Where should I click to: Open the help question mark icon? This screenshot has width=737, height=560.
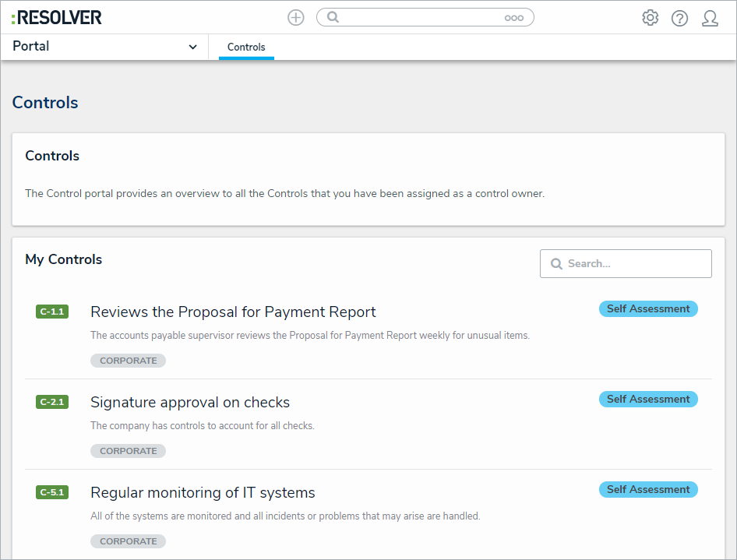679,18
